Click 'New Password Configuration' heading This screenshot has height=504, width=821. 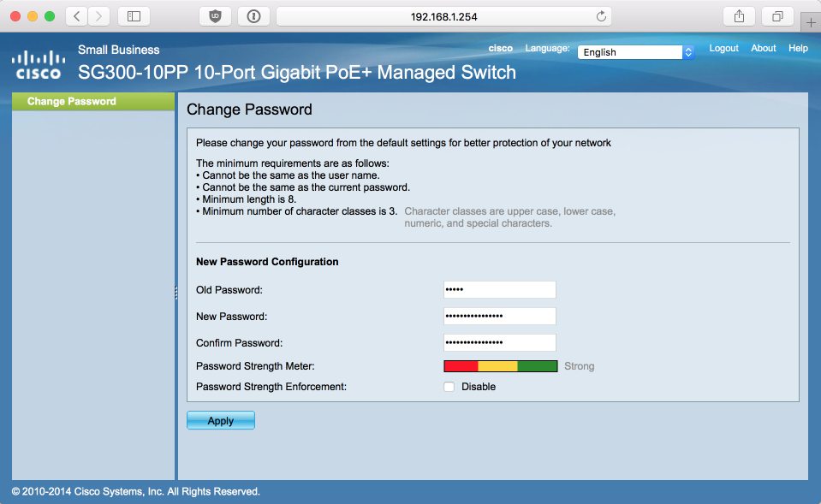pos(267,262)
